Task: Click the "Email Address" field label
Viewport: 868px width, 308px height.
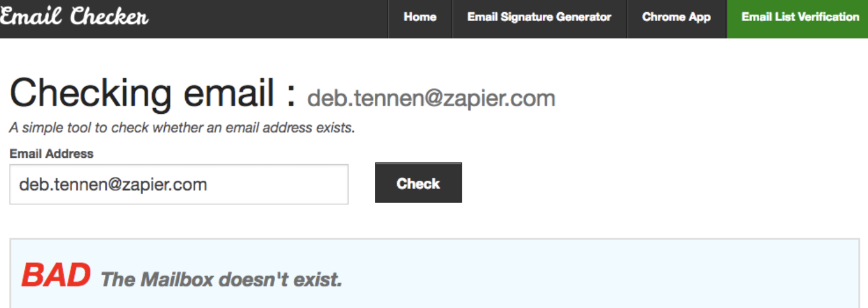Action: [52, 153]
